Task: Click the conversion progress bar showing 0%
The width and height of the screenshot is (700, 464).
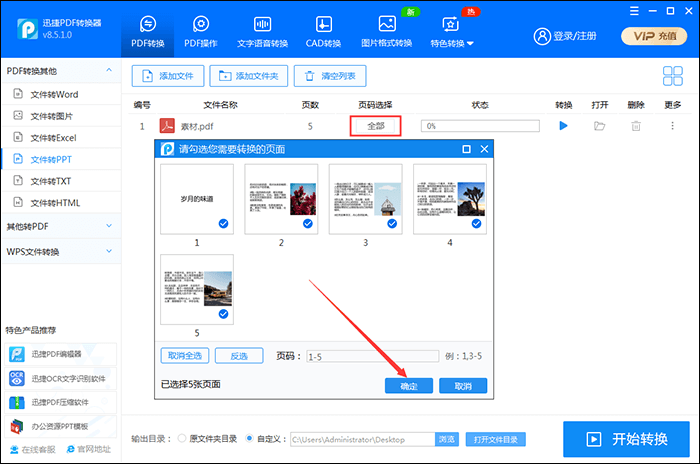Action: 480,126
